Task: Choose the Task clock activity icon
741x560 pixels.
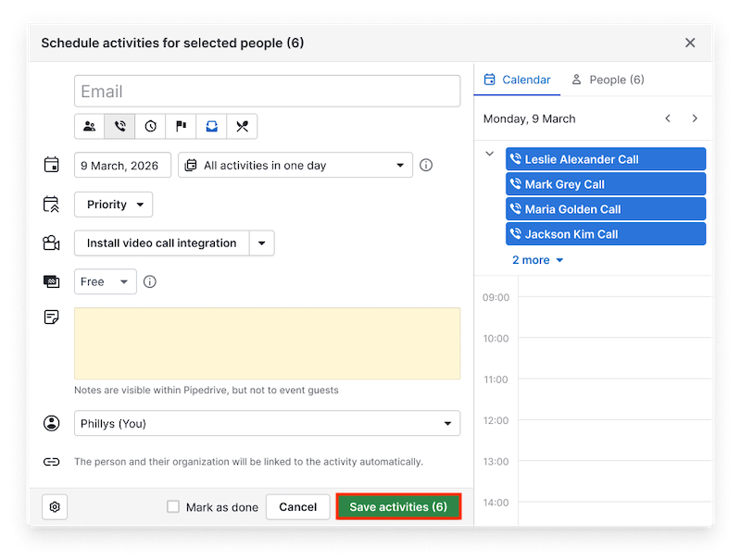Action: tap(150, 127)
